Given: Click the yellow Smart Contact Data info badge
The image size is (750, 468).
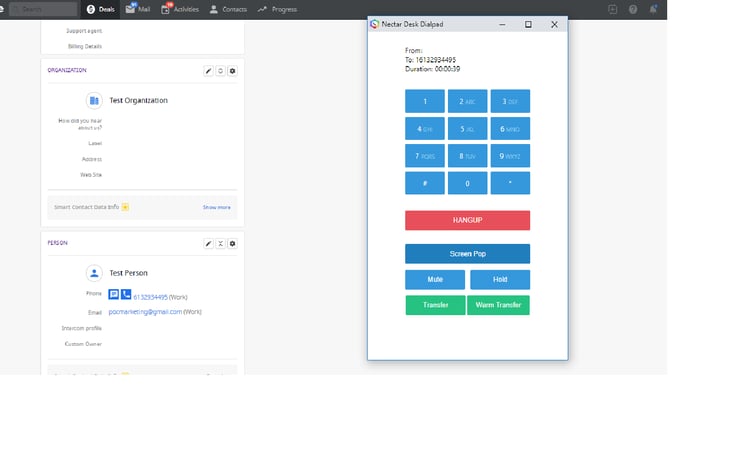Looking at the screenshot, I should point(125,207).
